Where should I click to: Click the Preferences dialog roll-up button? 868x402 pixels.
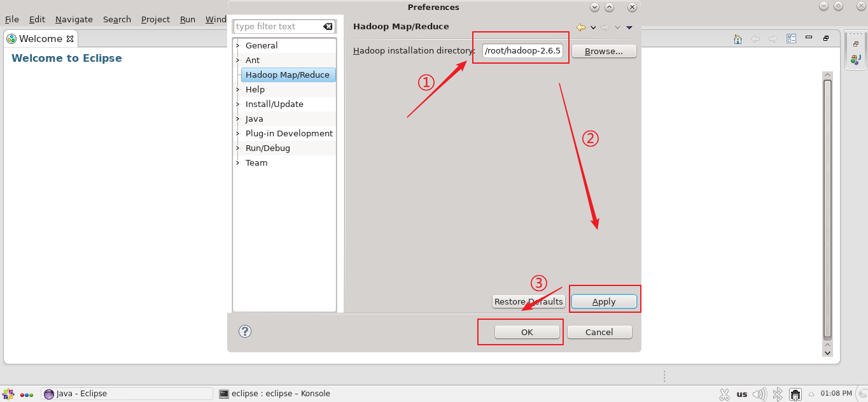(x=609, y=7)
